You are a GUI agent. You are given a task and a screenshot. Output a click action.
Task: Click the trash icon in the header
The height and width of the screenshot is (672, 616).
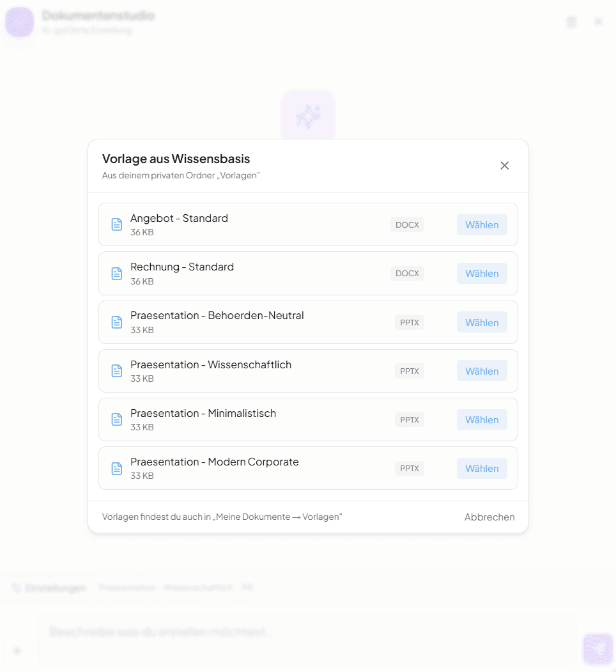click(571, 21)
